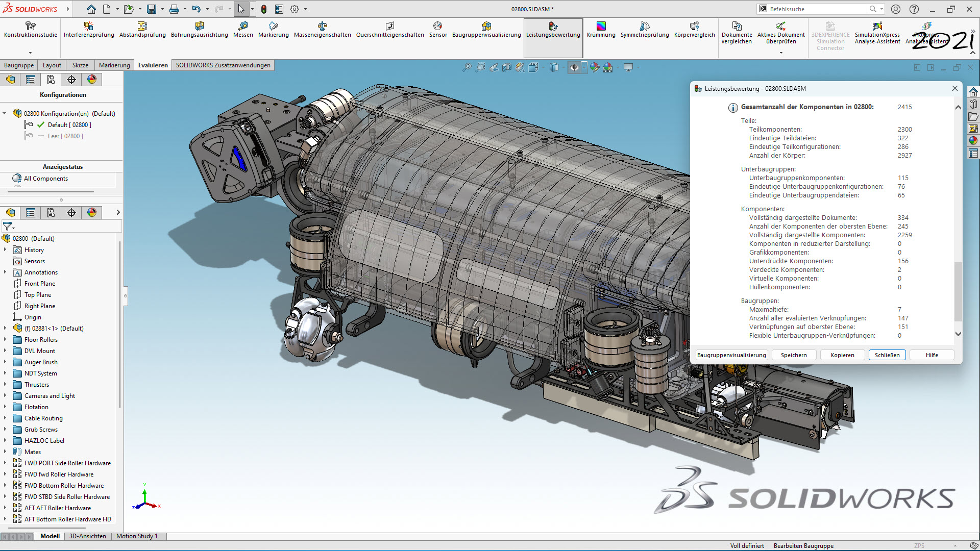Switch to Skizze ribbon tab
The width and height of the screenshot is (980, 551).
click(x=80, y=65)
